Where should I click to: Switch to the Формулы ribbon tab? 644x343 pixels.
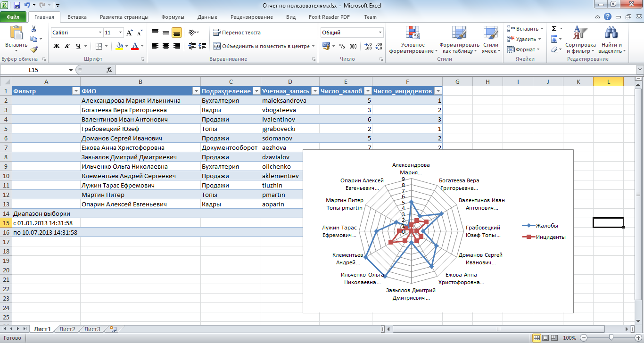(x=173, y=17)
